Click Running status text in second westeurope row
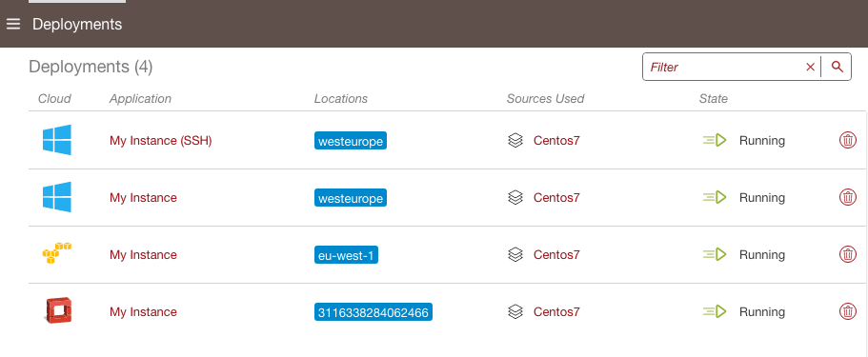The width and height of the screenshot is (868, 357). tap(762, 198)
